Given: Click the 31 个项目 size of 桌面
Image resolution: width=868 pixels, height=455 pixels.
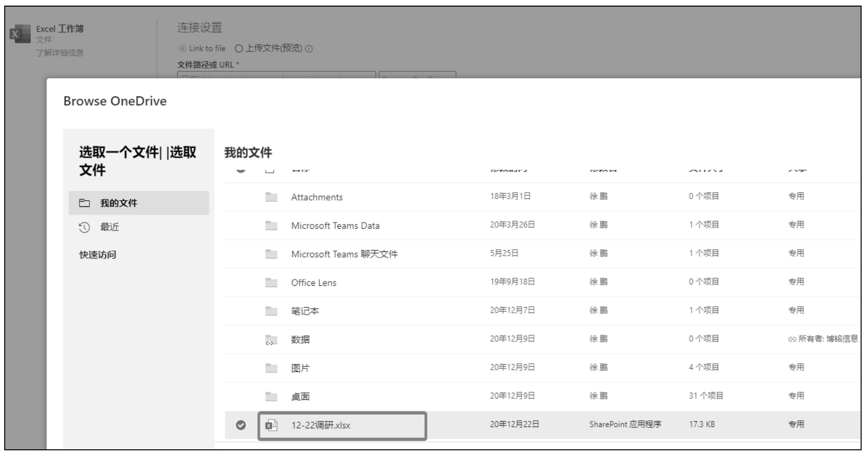Looking at the screenshot, I should pyautogui.click(x=706, y=396).
